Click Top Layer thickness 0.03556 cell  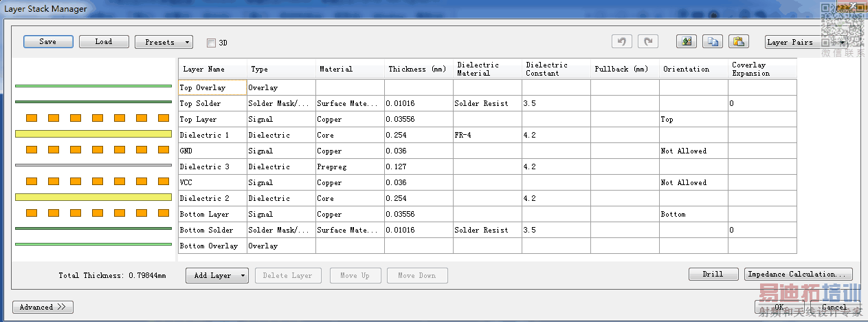point(419,119)
